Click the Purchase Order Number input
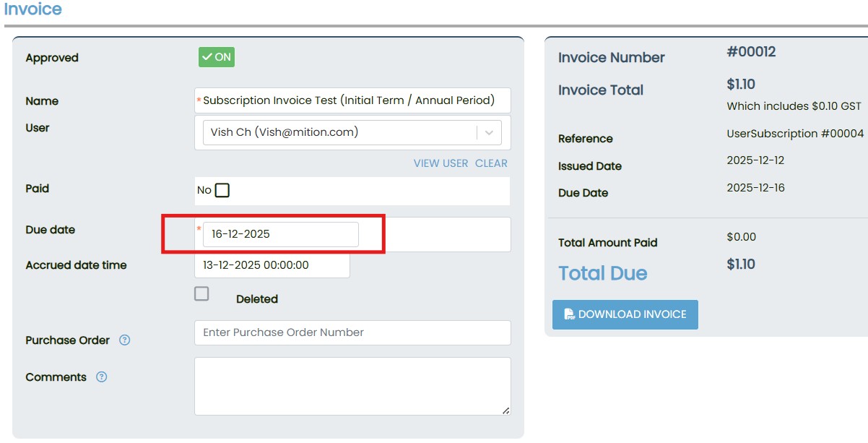The width and height of the screenshot is (868, 443). [352, 332]
